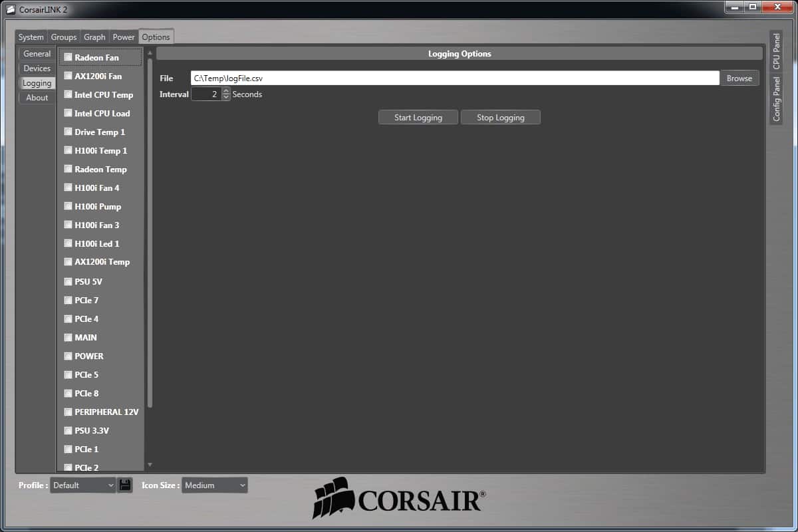798x532 pixels.
Task: Click the device list vertical scrollbar thumb
Action: pos(150,233)
